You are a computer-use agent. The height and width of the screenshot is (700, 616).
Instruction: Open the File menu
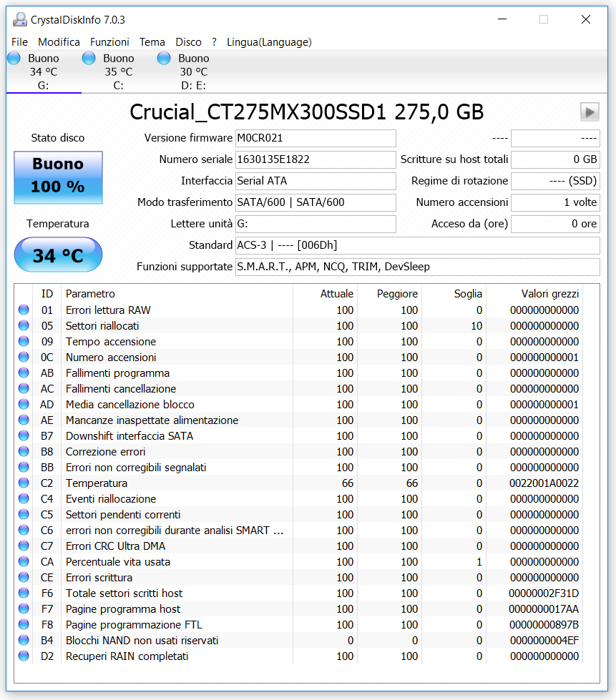coord(19,42)
